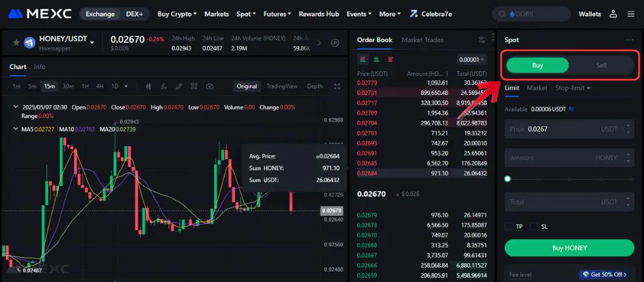Show buy orders only view

pyautogui.click(x=376, y=60)
